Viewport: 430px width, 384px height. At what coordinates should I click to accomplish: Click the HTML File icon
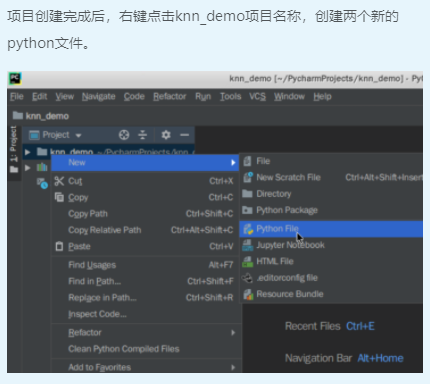pyautogui.click(x=248, y=261)
